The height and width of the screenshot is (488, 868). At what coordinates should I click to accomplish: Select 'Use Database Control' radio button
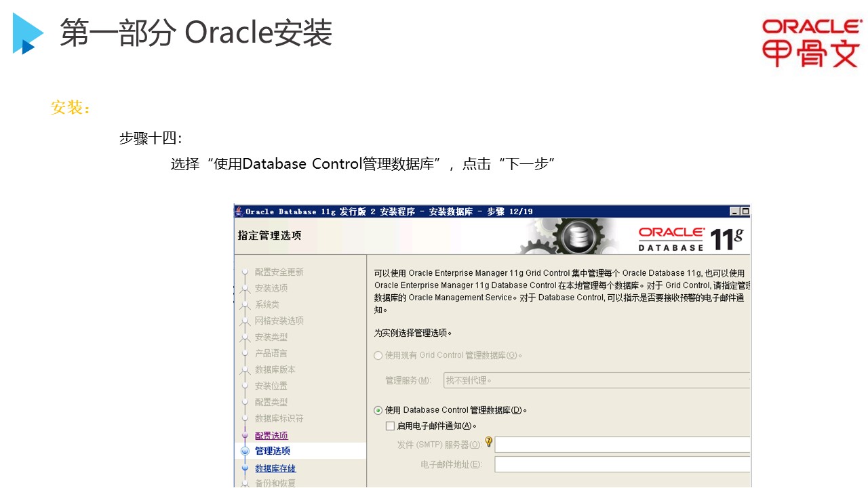(x=378, y=410)
